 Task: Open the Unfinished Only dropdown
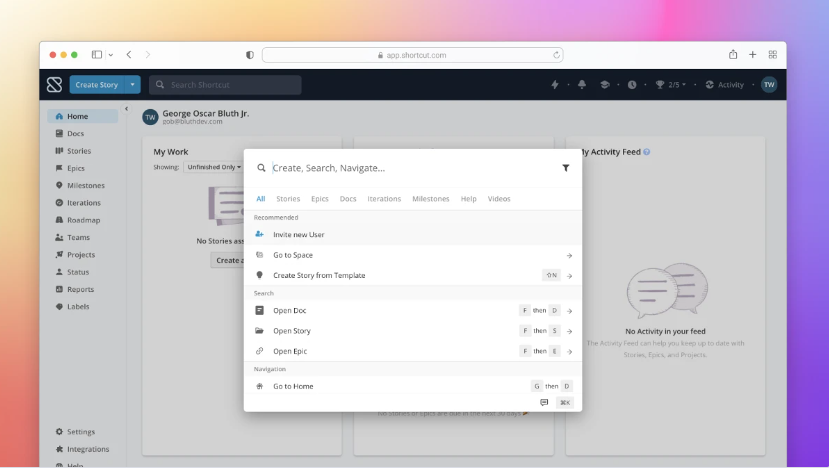214,167
